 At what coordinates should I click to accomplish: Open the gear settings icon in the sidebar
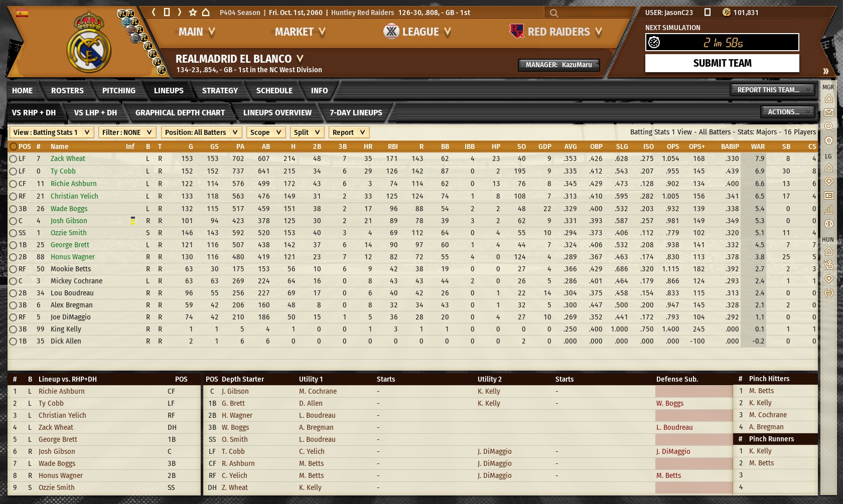tap(828, 140)
